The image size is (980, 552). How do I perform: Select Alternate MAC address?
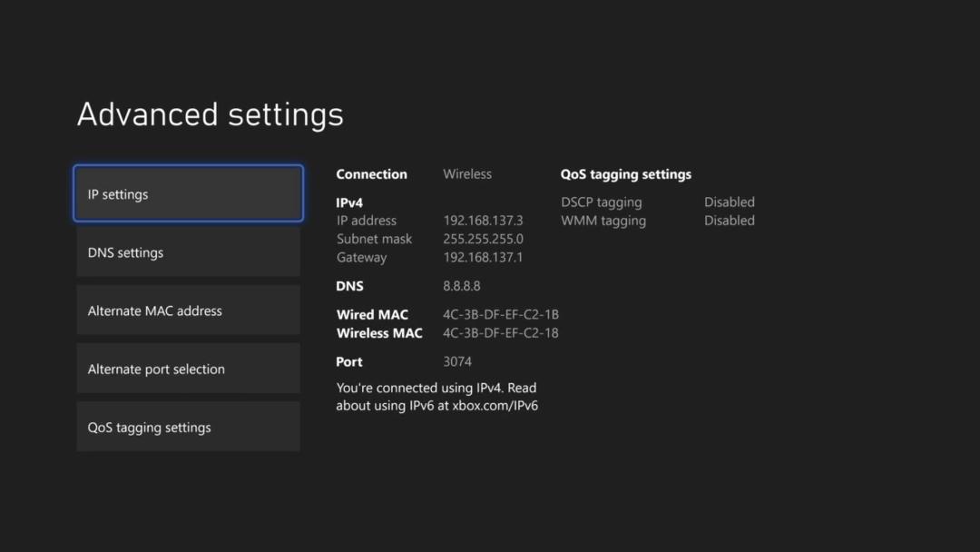(188, 310)
